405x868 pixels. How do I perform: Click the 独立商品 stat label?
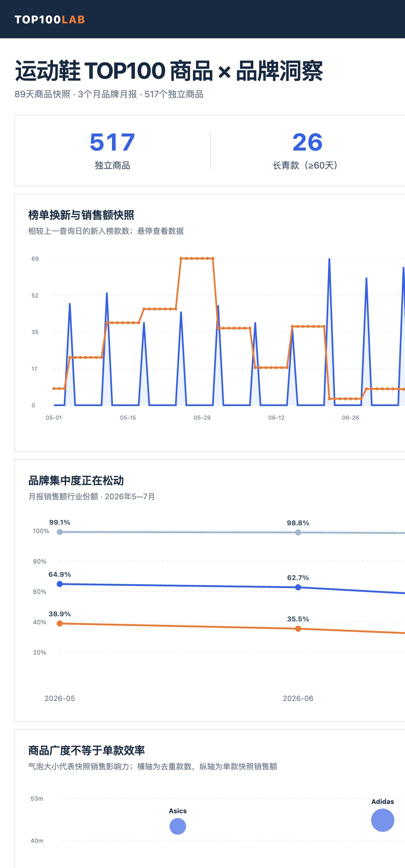pyautogui.click(x=112, y=166)
